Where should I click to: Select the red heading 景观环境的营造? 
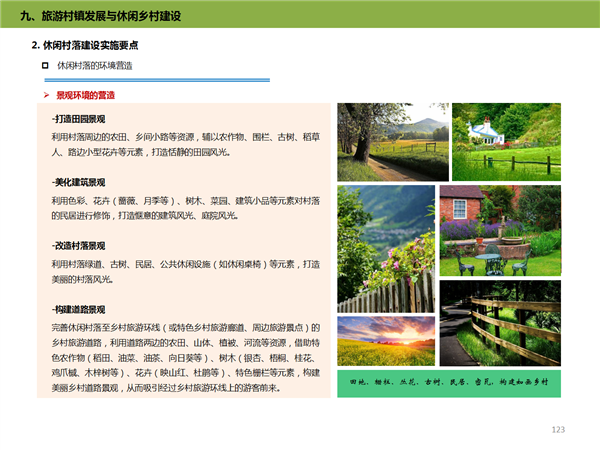coord(92,95)
